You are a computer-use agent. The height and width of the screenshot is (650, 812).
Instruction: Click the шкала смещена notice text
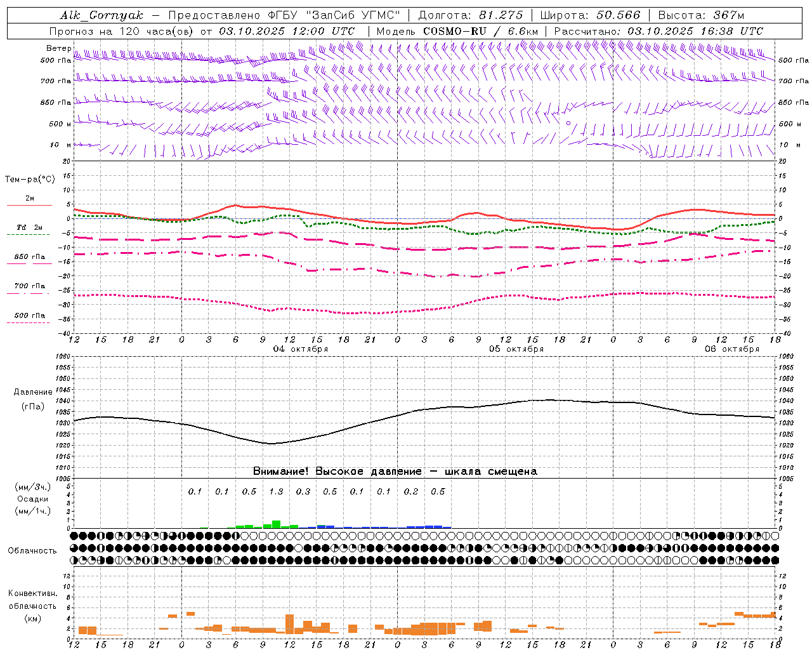tap(491, 472)
